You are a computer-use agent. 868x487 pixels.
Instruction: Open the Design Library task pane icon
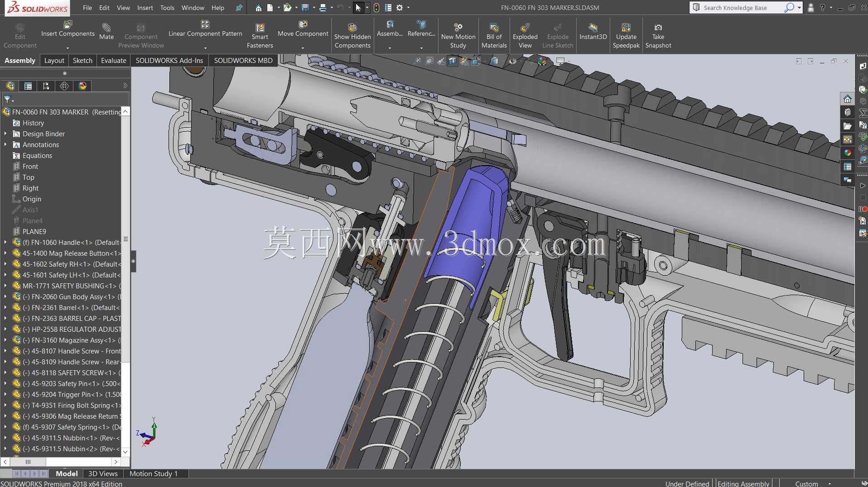847,112
